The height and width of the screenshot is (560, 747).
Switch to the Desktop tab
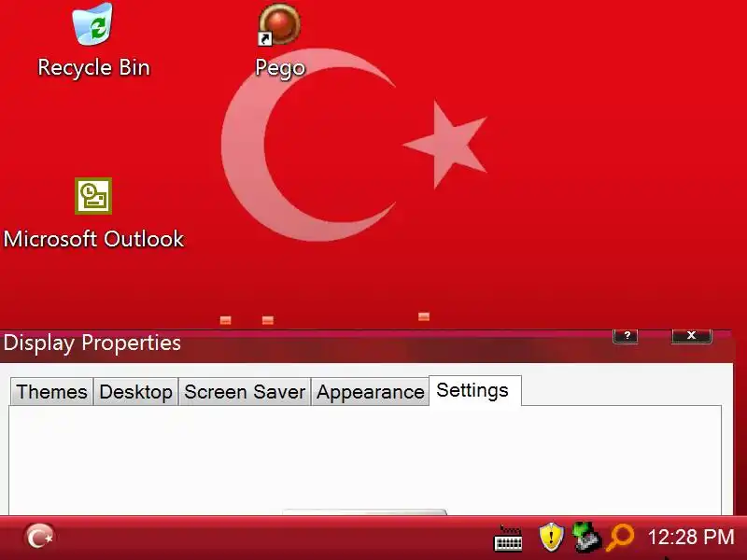(x=135, y=392)
